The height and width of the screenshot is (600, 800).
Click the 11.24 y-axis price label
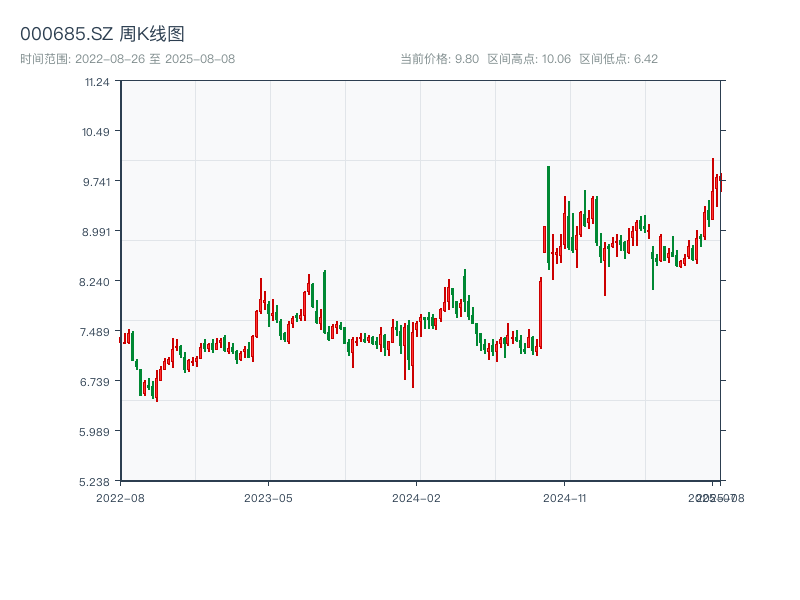[x=97, y=82]
